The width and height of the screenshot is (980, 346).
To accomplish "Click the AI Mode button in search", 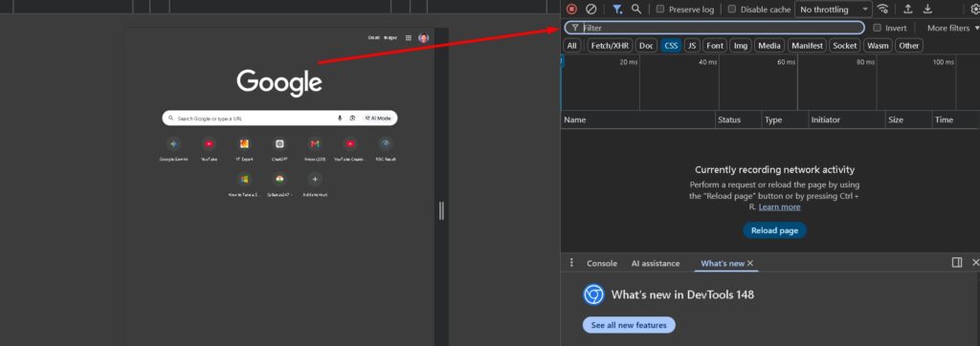I will pos(379,118).
